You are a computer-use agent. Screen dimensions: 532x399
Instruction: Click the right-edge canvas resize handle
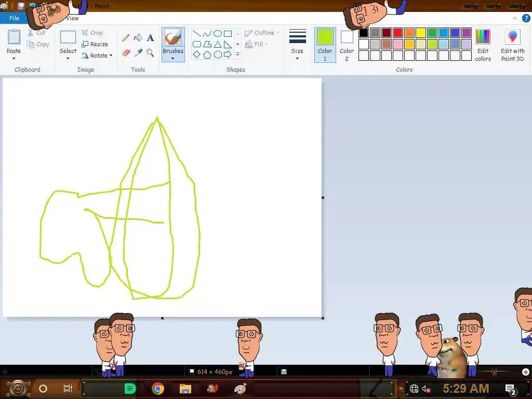click(323, 197)
